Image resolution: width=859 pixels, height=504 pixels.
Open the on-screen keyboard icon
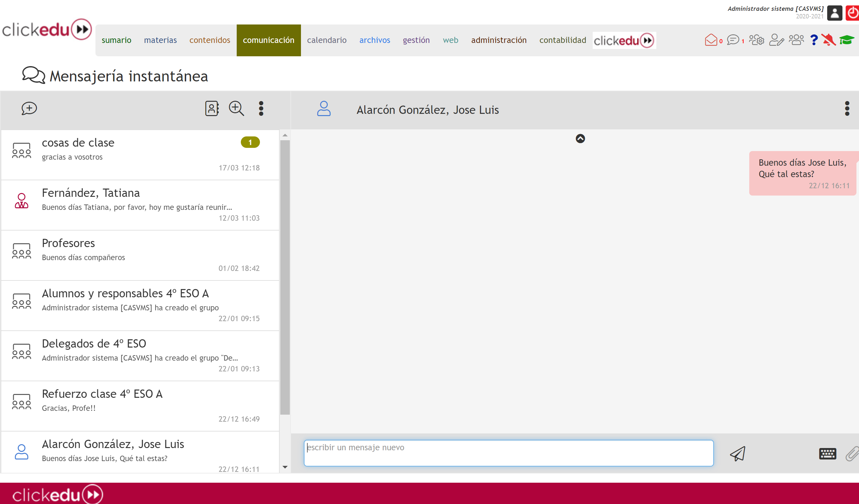tap(827, 453)
